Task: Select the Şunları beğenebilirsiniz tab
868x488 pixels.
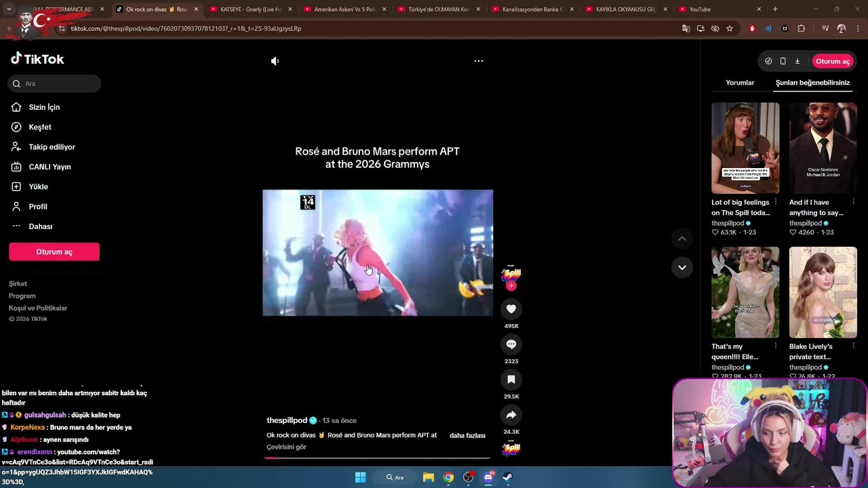Action: point(812,83)
